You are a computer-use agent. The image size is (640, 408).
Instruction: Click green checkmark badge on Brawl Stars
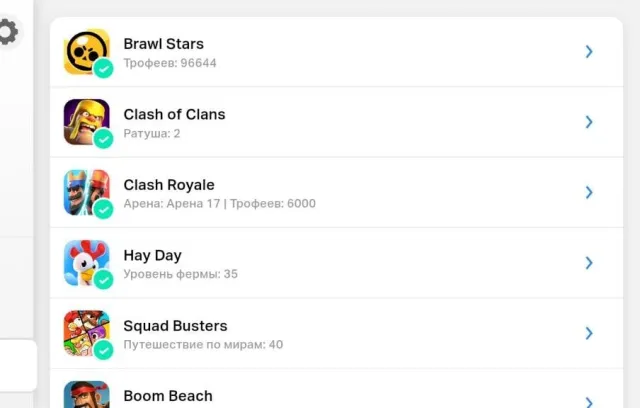(104, 68)
